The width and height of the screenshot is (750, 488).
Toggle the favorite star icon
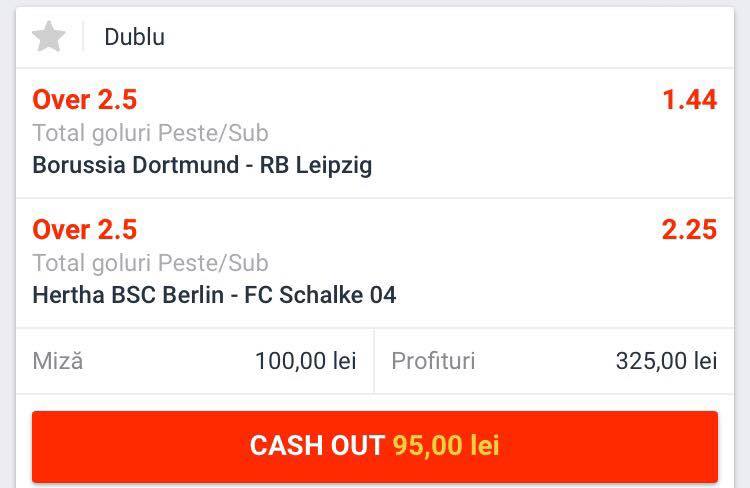(x=49, y=37)
